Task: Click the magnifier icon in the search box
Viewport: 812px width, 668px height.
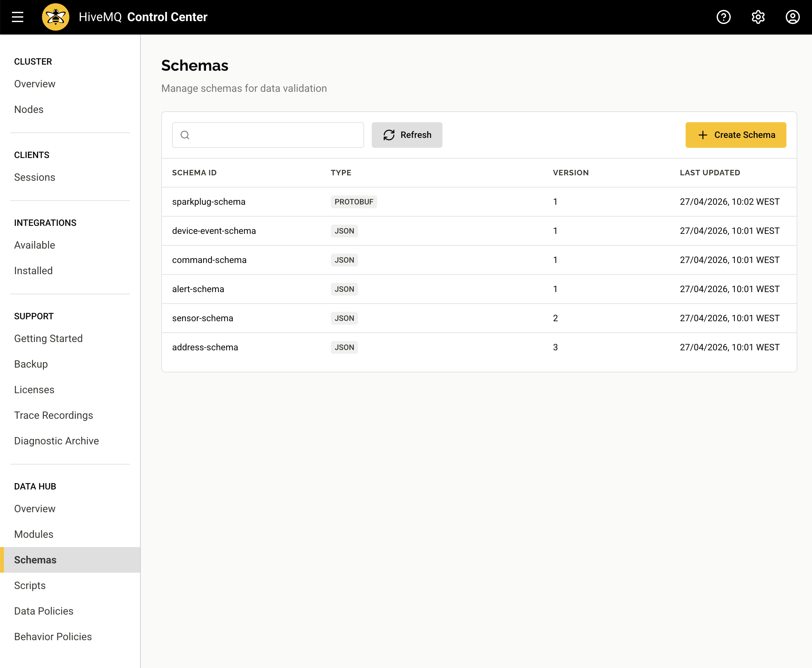Action: (x=185, y=135)
